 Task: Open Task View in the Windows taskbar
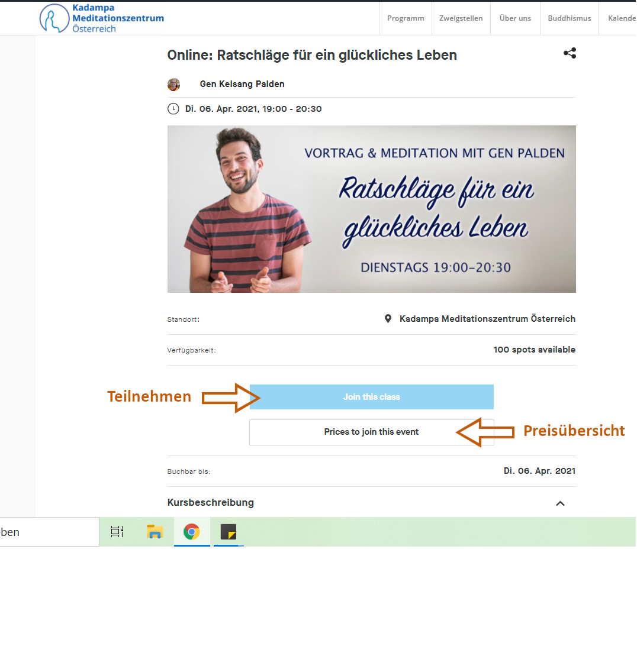tap(117, 532)
